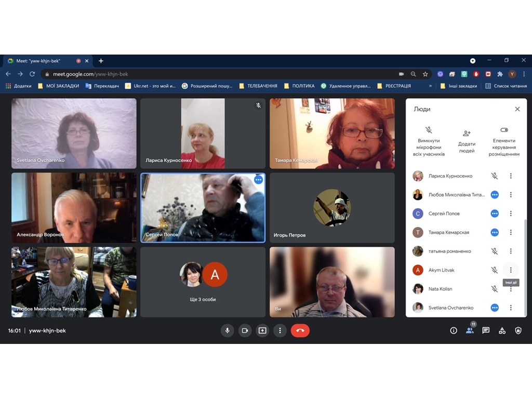Close the Meet yww-khjn-bek tab
The width and height of the screenshot is (532, 399).
[x=87, y=61]
